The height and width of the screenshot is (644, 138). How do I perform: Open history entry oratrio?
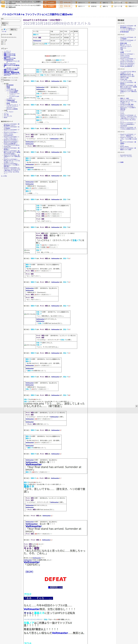coord(122,114)
